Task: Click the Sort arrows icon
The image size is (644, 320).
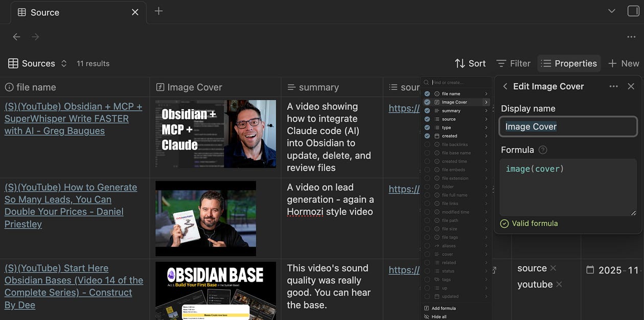Action: click(460, 63)
